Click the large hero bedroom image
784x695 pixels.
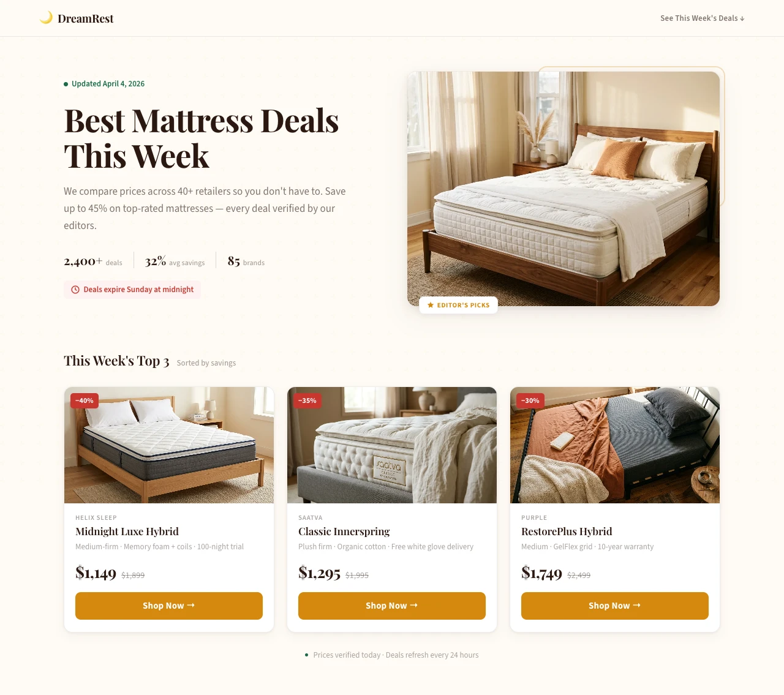point(563,189)
